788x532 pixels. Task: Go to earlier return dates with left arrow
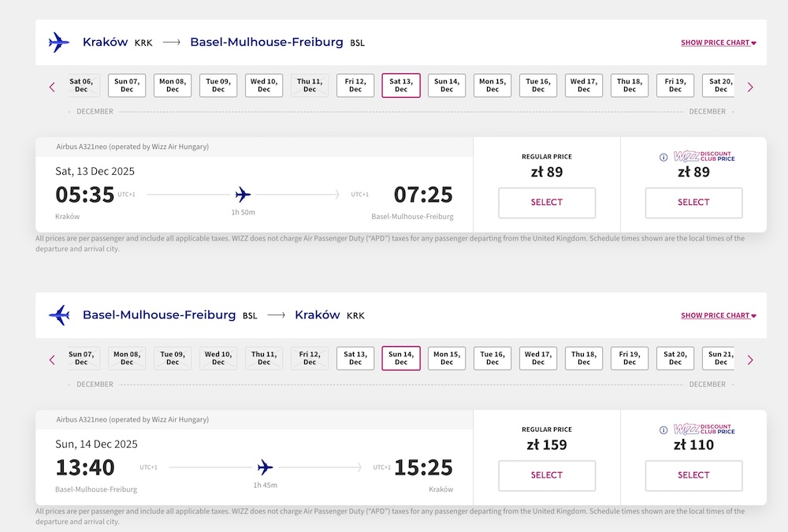coord(52,360)
